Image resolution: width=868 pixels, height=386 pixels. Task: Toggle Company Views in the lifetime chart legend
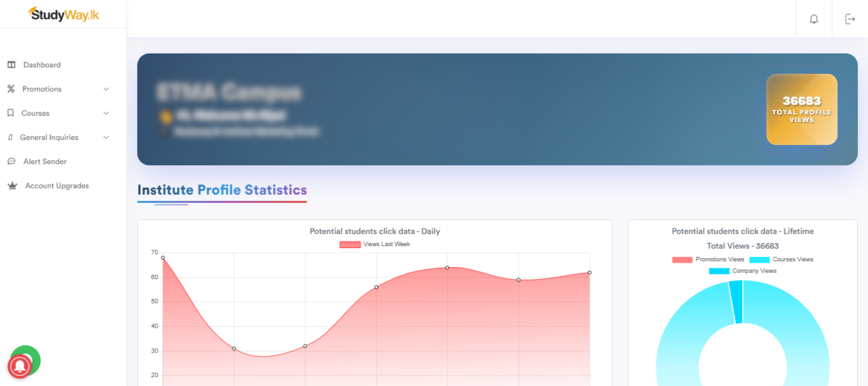742,270
